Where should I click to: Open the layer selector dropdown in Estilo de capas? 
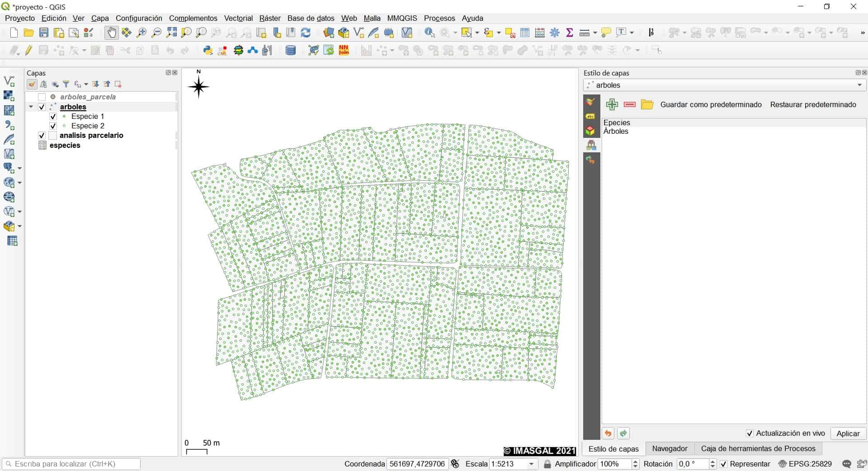[x=860, y=85]
